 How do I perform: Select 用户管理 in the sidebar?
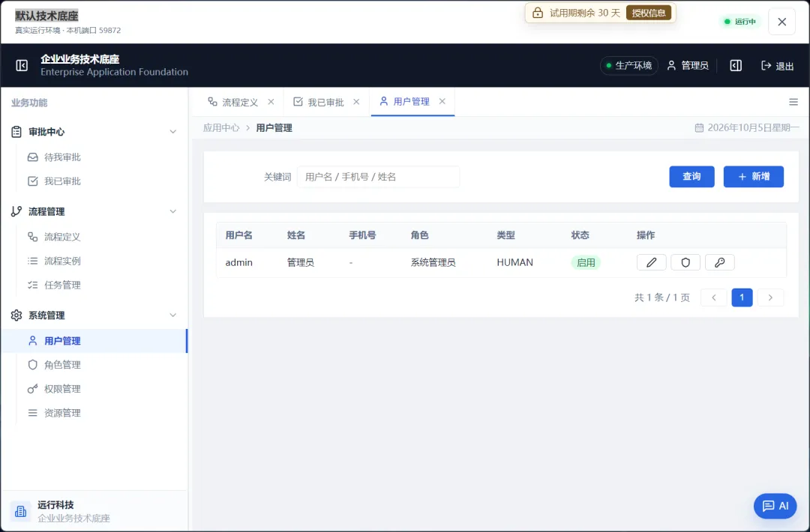tap(94, 341)
